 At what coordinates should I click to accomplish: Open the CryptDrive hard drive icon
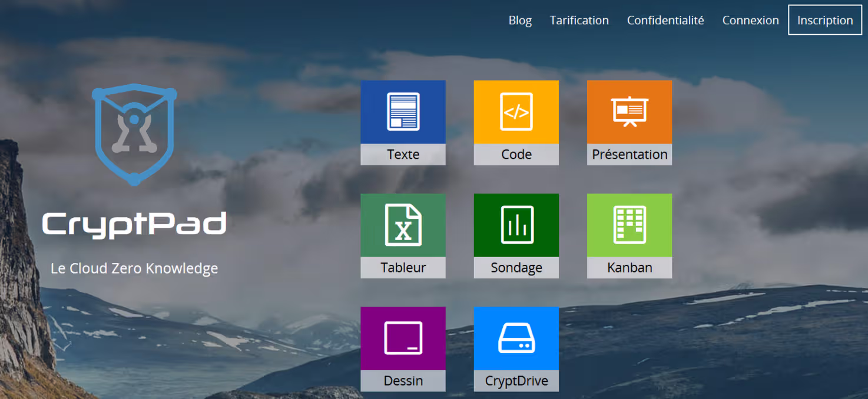(516, 338)
